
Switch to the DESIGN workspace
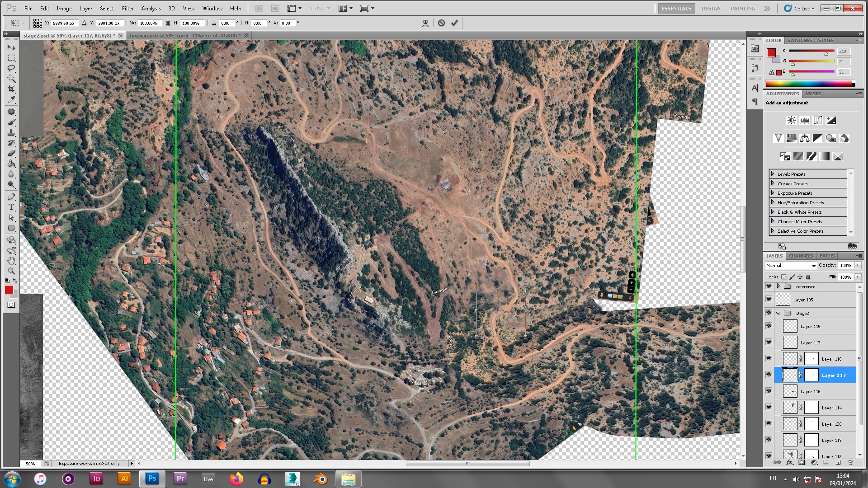tap(711, 8)
